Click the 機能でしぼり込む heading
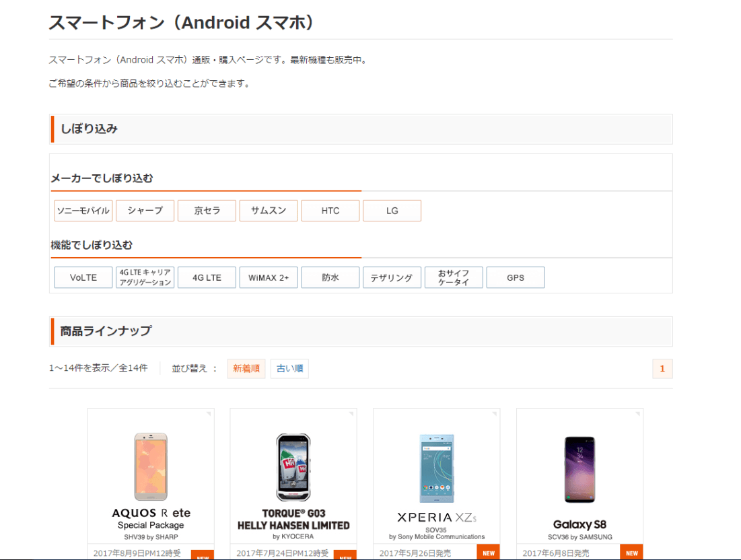The width and height of the screenshot is (741, 560). click(x=92, y=245)
